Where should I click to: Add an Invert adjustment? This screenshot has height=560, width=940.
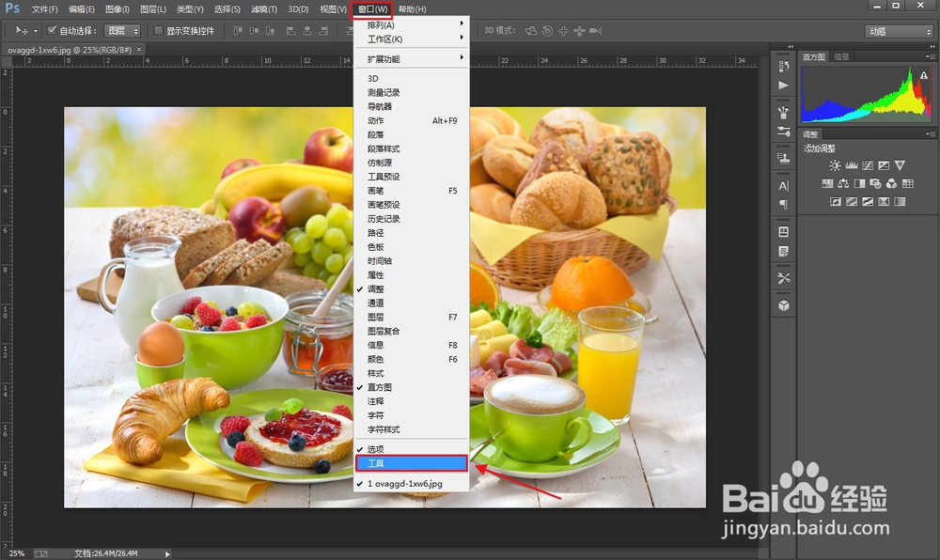point(835,202)
